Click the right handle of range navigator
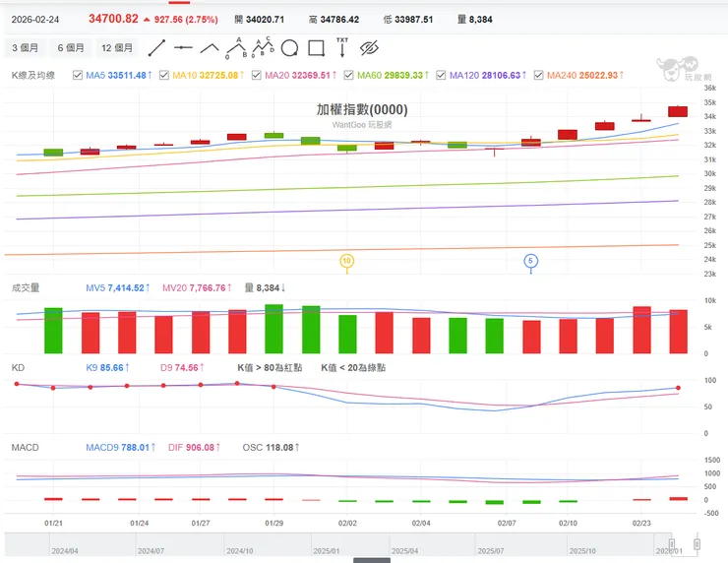Image resolution: width=728 pixels, height=563 pixels. [697, 544]
